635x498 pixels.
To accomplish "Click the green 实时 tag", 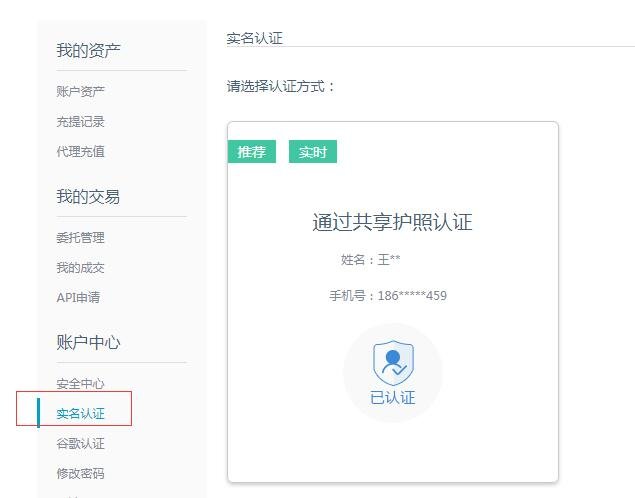I will click(313, 152).
